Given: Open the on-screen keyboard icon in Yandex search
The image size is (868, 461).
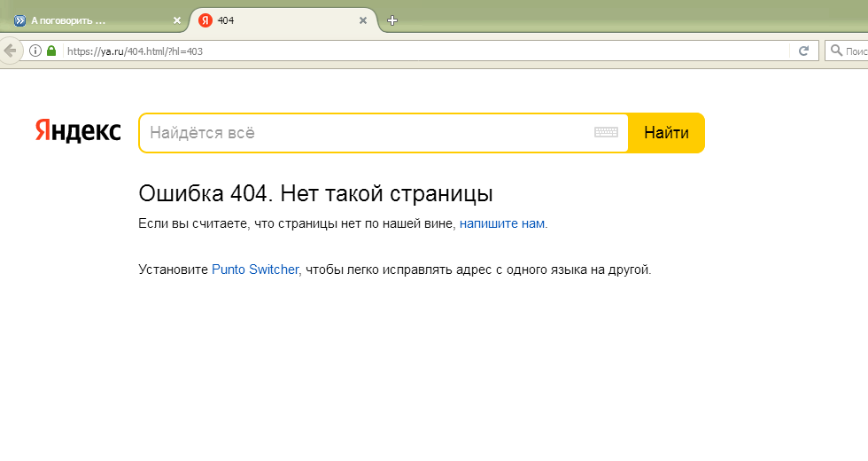Looking at the screenshot, I should coord(606,133).
